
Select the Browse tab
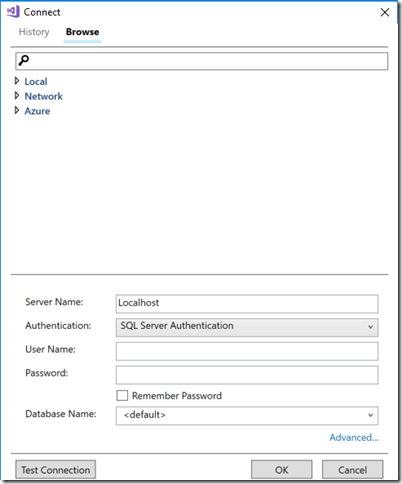click(82, 32)
